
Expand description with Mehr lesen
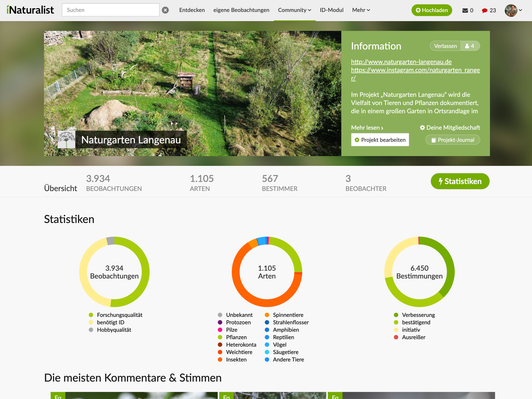tap(367, 128)
